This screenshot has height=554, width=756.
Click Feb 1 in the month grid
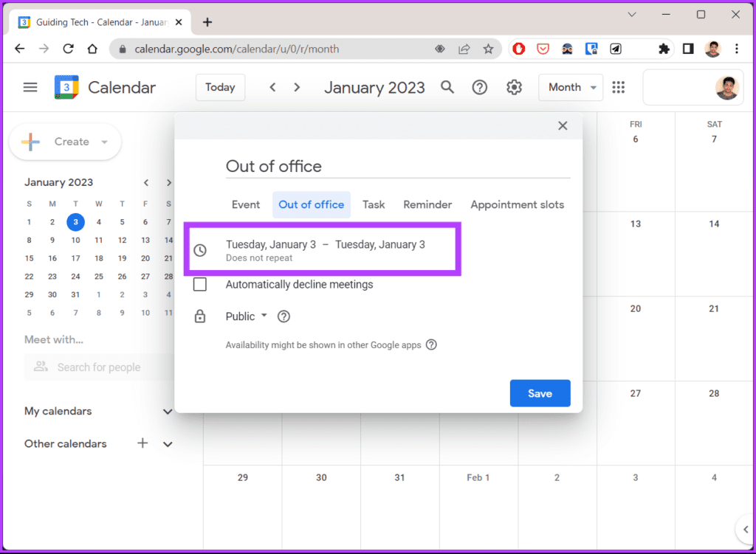click(x=478, y=477)
